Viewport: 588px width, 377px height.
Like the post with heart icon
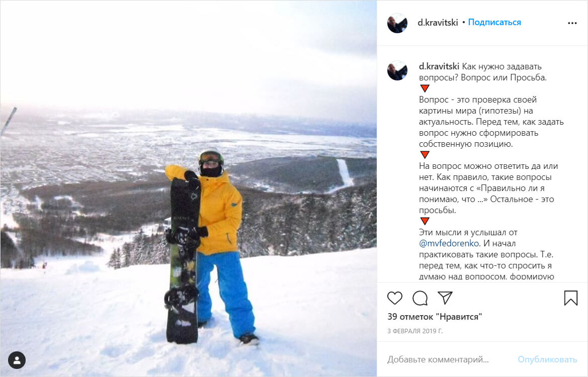tap(394, 298)
